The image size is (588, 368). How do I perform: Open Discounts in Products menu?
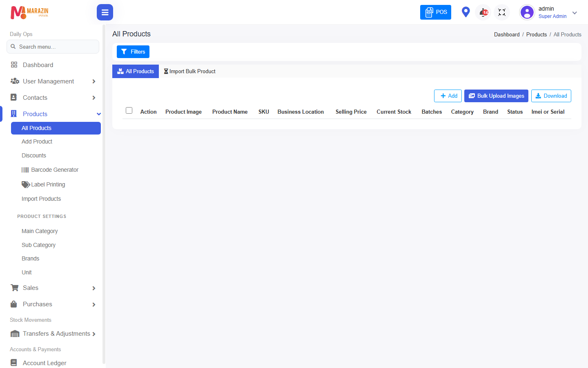click(x=34, y=155)
